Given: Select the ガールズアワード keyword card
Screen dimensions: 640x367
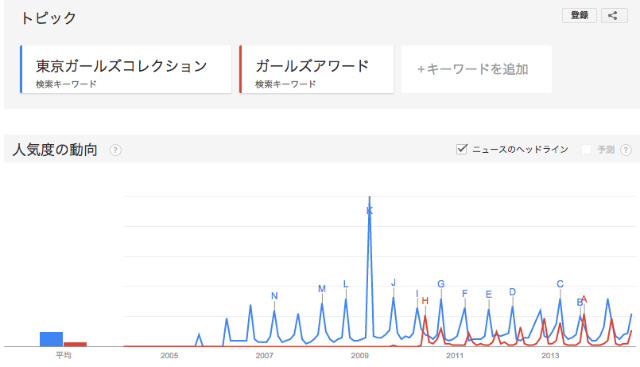Looking at the screenshot, I should (317, 69).
